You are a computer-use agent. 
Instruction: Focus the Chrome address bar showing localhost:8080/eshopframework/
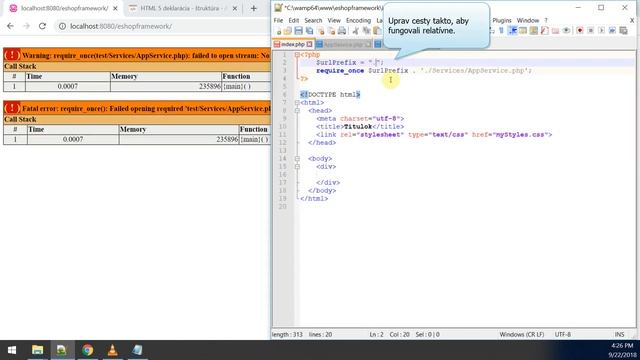click(x=163, y=26)
